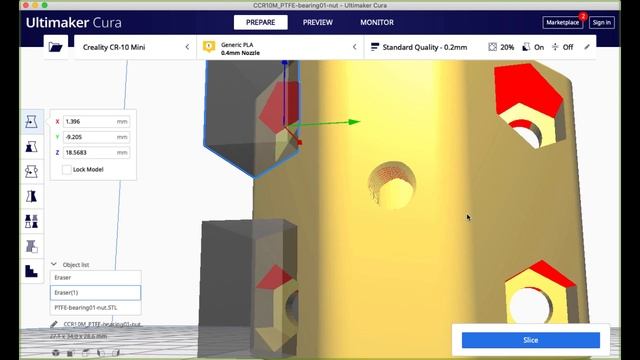Click the support On icon
Viewport: 640px width, 360px height.
pos(526,47)
